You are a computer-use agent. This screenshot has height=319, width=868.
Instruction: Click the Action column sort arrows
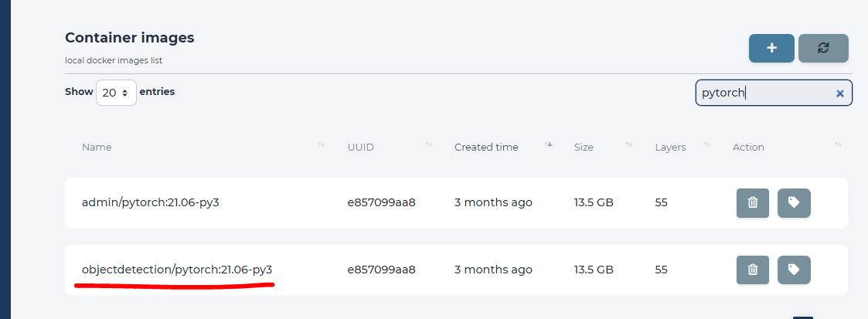point(838,145)
